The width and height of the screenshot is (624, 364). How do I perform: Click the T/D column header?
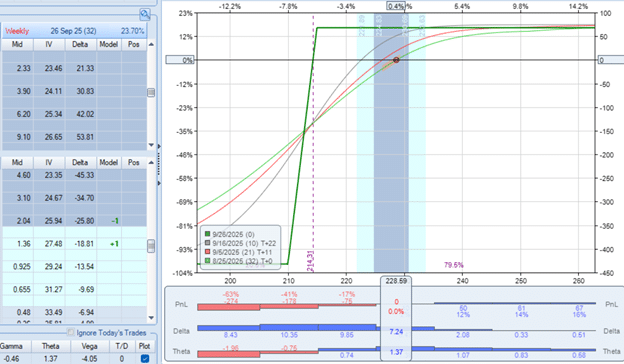tap(122, 346)
